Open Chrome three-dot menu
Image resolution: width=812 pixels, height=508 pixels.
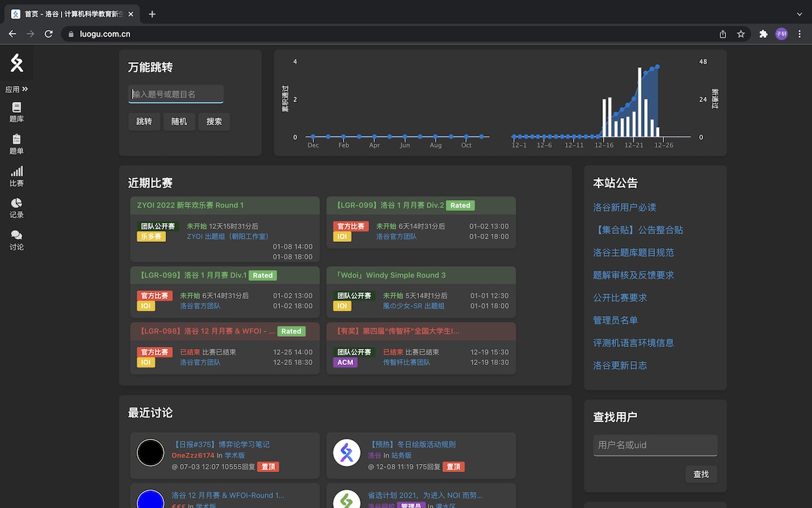(x=799, y=34)
